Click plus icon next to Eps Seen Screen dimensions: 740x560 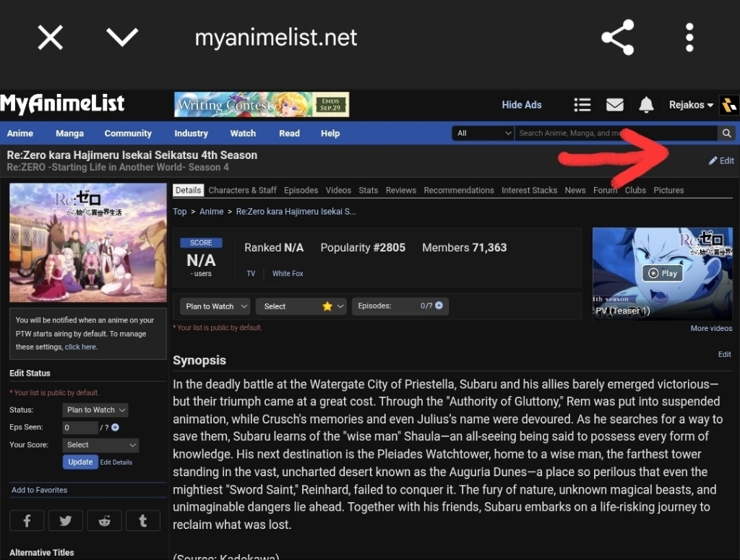[115, 427]
